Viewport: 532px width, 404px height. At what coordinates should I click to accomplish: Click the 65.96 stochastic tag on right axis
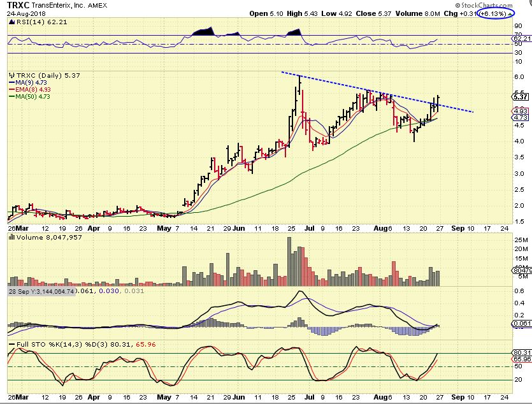(522, 359)
